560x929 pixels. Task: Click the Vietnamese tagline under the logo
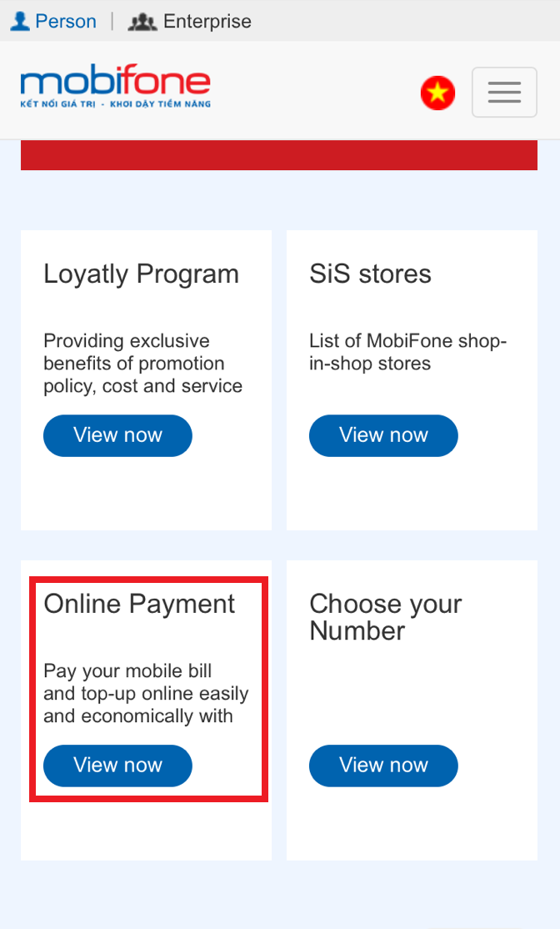(x=115, y=104)
